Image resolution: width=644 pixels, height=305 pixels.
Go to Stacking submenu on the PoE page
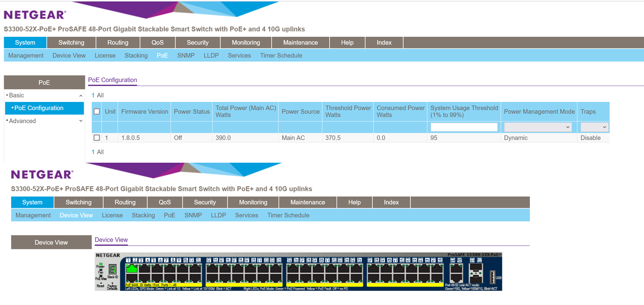[136, 55]
